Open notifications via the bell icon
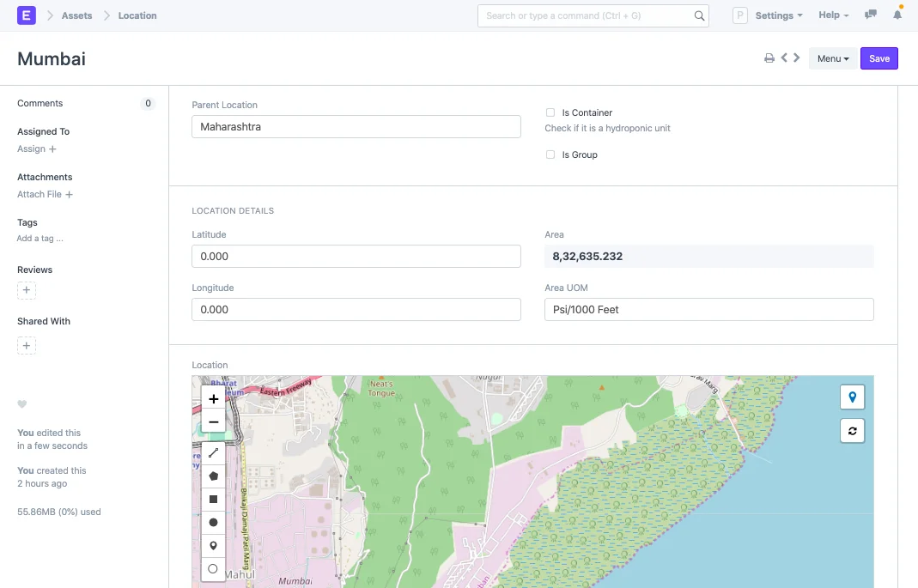 click(x=898, y=15)
